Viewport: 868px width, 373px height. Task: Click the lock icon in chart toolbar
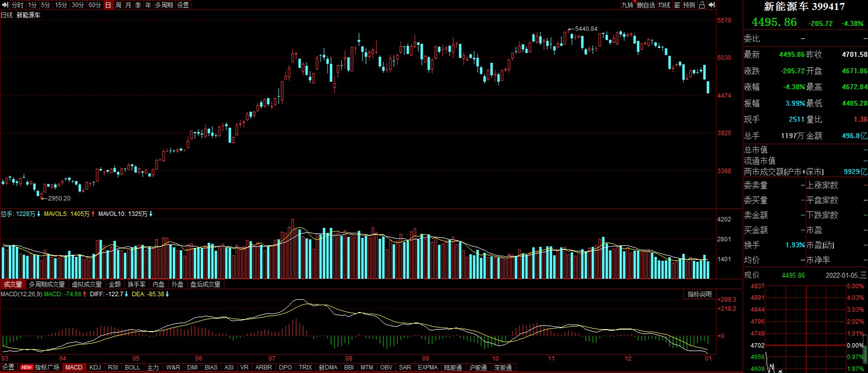click(x=702, y=5)
